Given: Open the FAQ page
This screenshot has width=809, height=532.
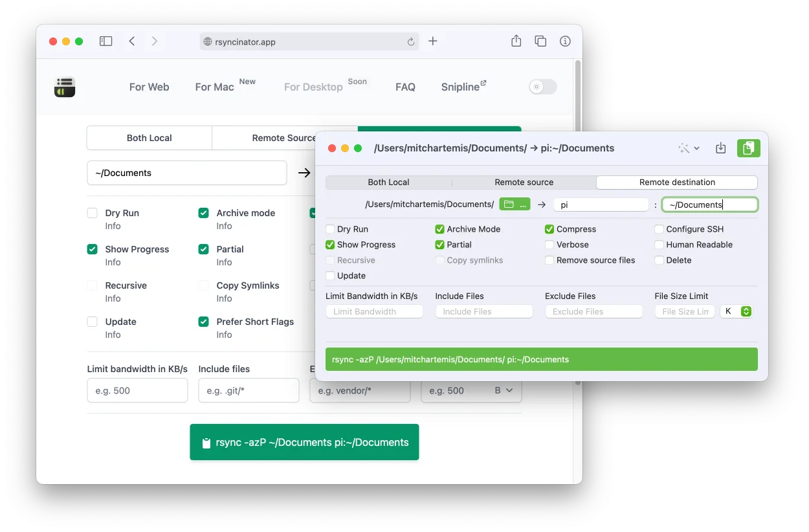Looking at the screenshot, I should [x=405, y=87].
